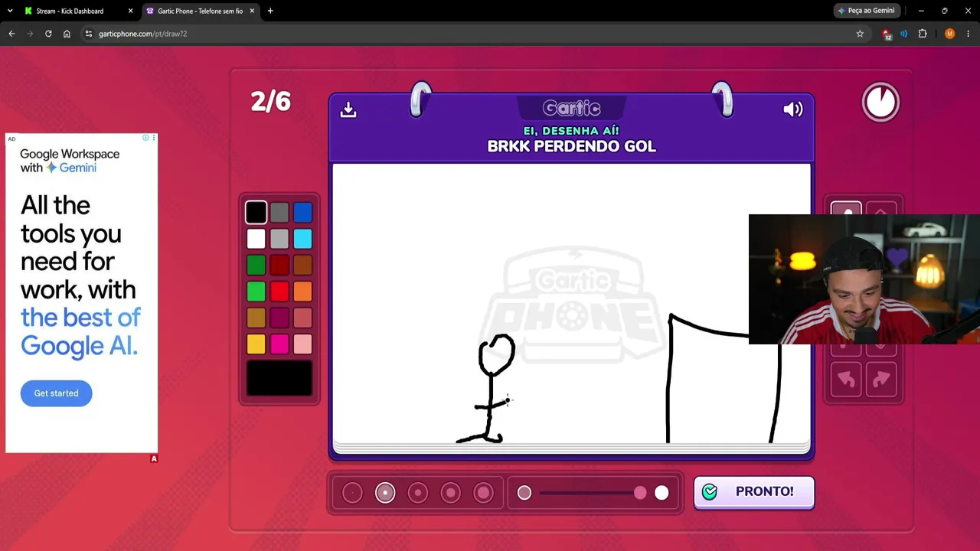This screenshot has height=551, width=980.
Task: Close the Gartic Phone tab
Action: pyautogui.click(x=252, y=11)
